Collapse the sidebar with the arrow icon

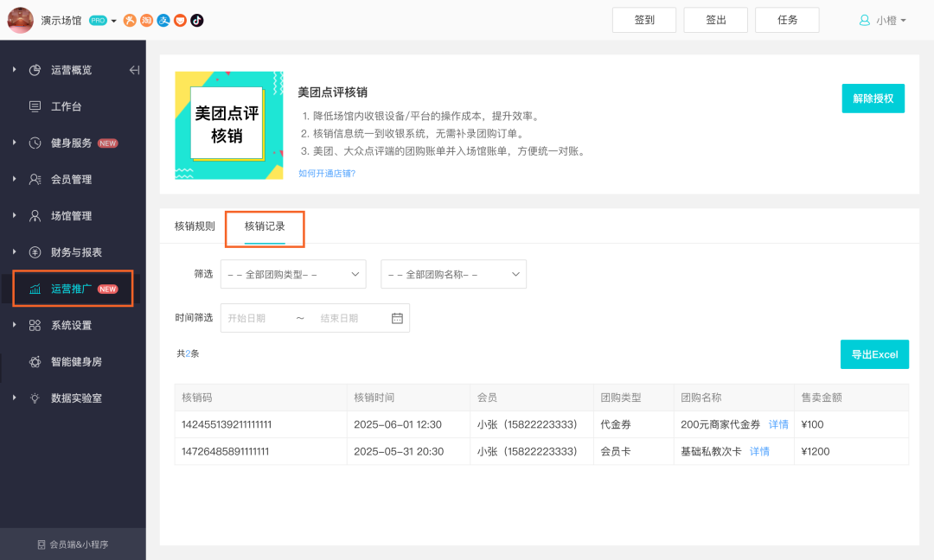(134, 70)
